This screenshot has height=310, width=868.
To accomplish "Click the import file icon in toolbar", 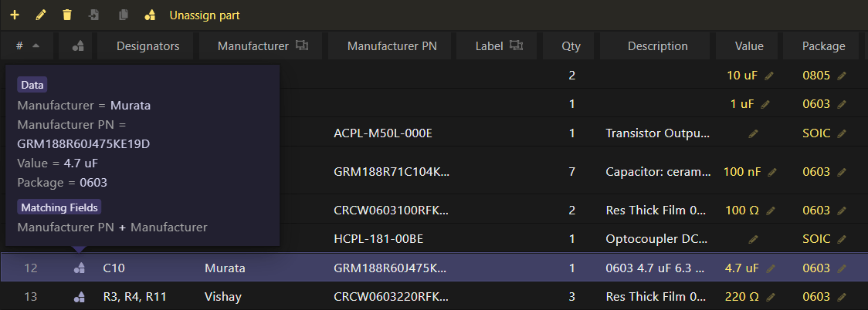I will [95, 15].
